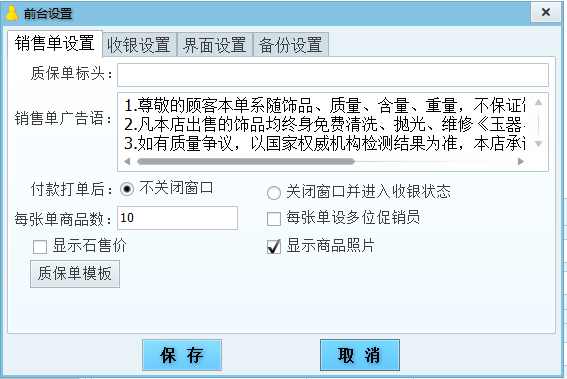Toggle the 显示石售价 checkbox
Image resolution: width=567 pixels, height=379 pixels.
(40, 247)
